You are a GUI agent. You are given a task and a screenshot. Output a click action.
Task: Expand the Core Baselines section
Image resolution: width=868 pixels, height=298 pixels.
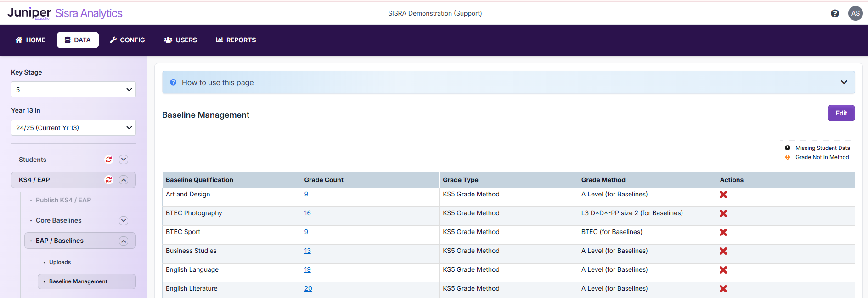(x=124, y=221)
